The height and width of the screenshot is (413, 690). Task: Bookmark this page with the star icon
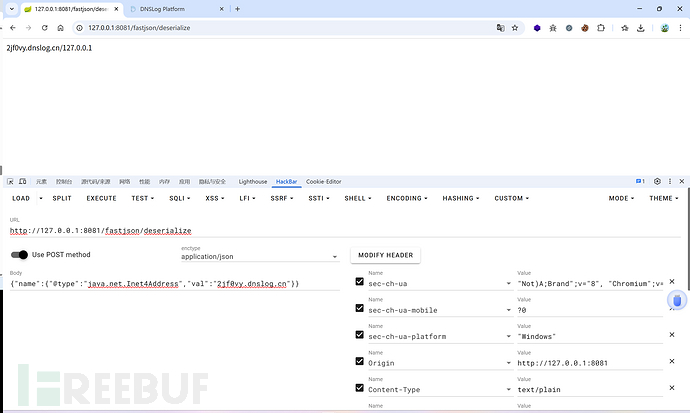click(x=516, y=28)
